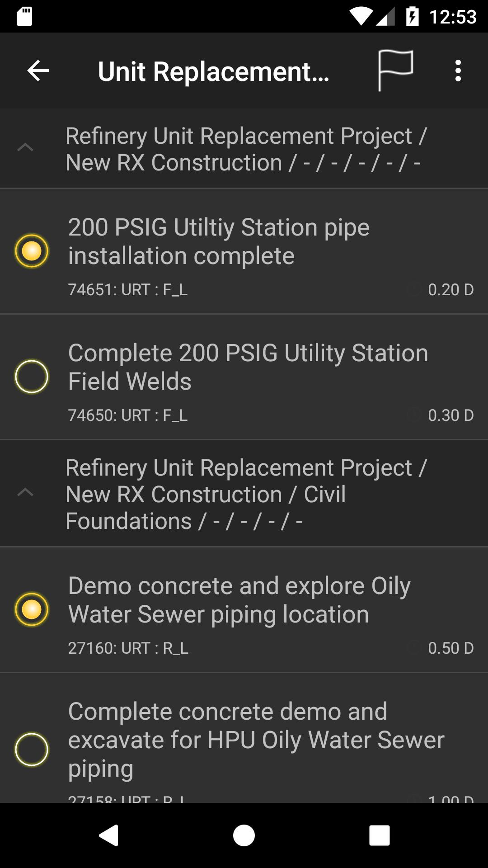
Task: Tap the Unit Replacement title text
Action: point(213,71)
